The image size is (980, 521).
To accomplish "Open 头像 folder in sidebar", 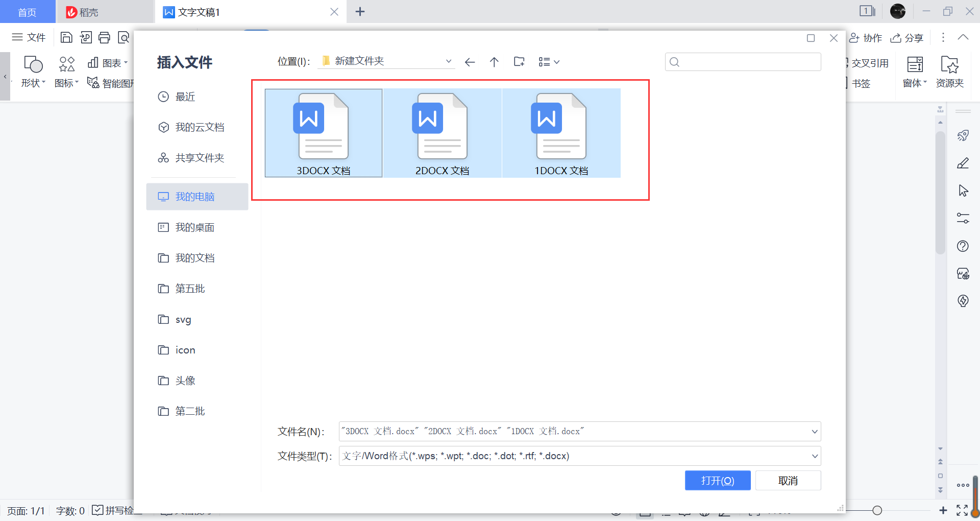I will pos(197,381).
